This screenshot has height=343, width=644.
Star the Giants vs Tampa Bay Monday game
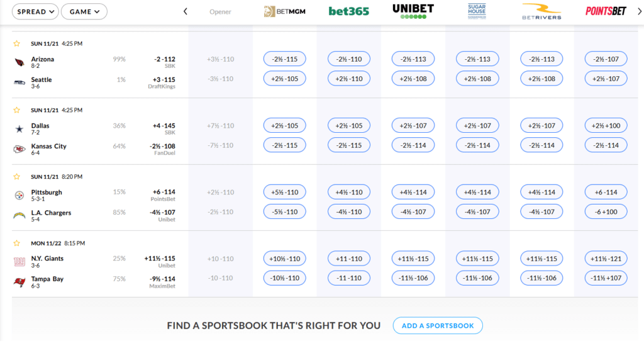click(x=17, y=243)
